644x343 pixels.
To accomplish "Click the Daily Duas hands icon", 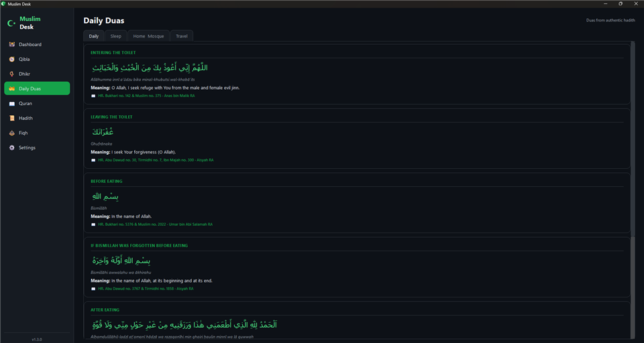I will coord(12,88).
